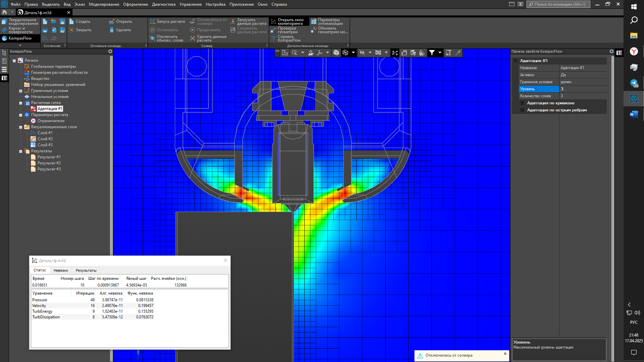The height and width of the screenshot is (362, 644).
Task: Click the gear icon in KompasFlow tree panel
Action: click(110, 51)
